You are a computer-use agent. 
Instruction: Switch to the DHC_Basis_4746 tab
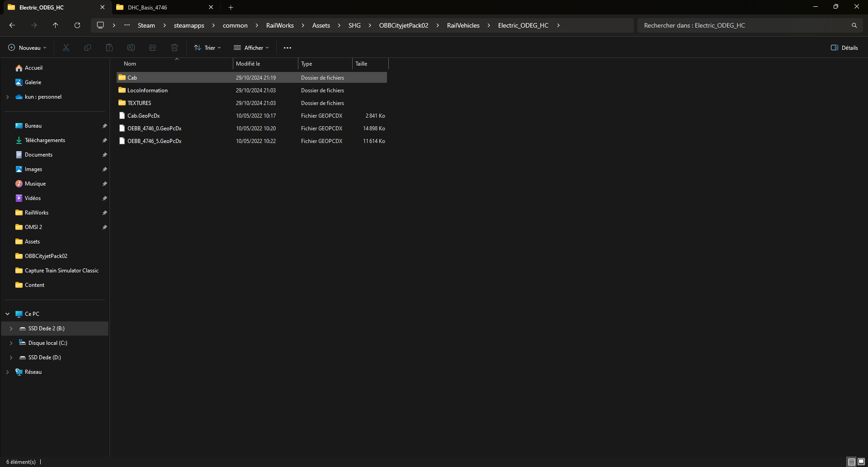(163, 7)
